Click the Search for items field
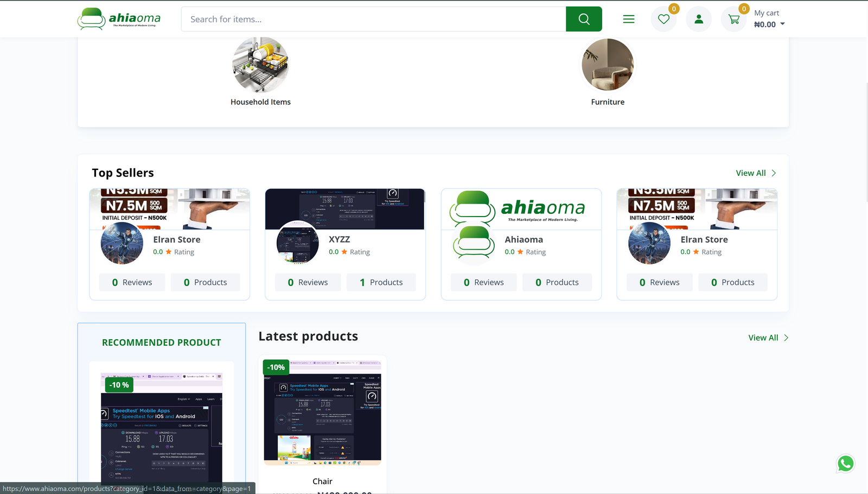Viewport: 868px width, 494px height. click(373, 19)
